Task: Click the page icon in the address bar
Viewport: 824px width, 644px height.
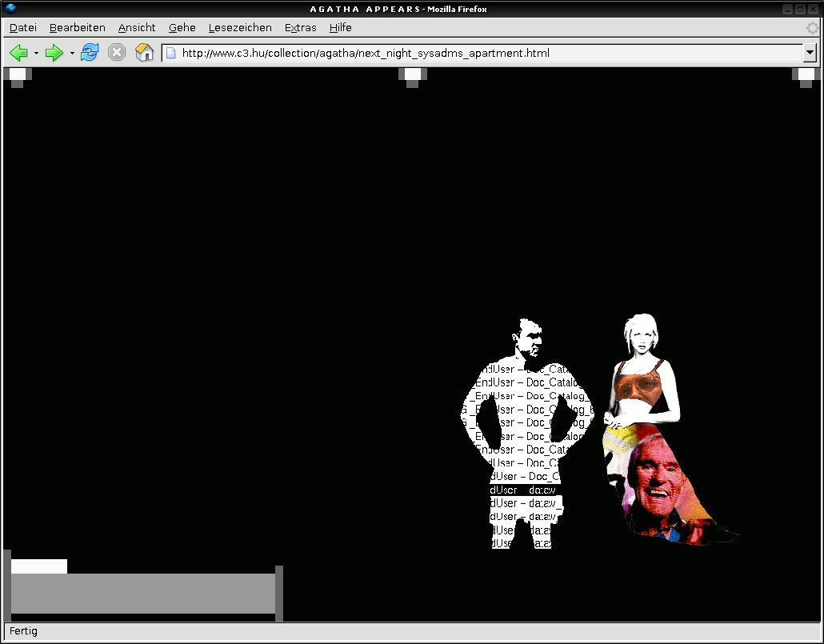Action: coord(170,53)
